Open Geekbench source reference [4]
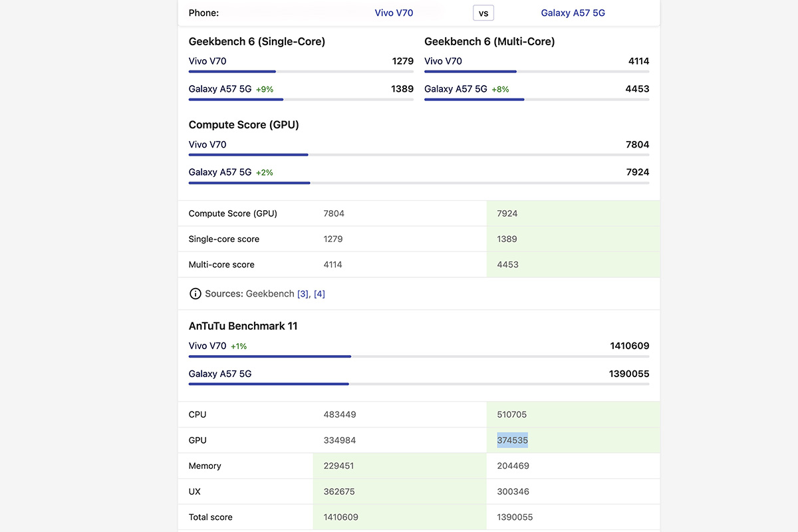 [x=319, y=293]
